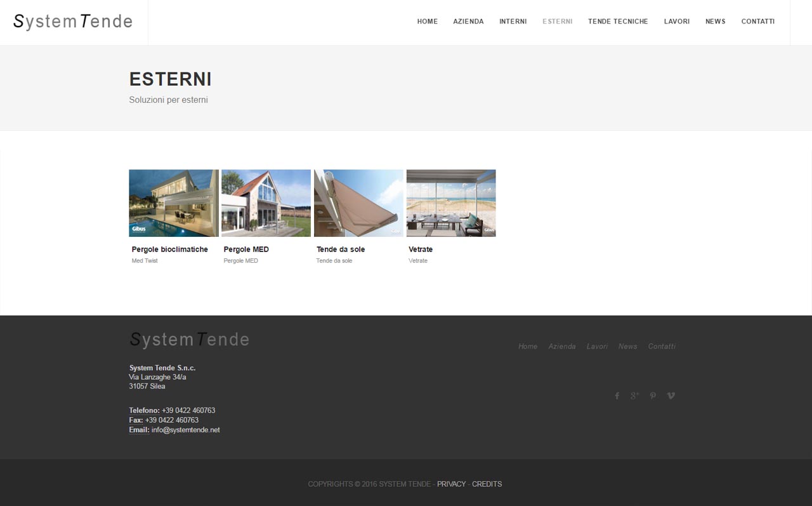Screen dimensions: 812x506
Task: Click the info@systemtende.net email address
Action: (185, 430)
